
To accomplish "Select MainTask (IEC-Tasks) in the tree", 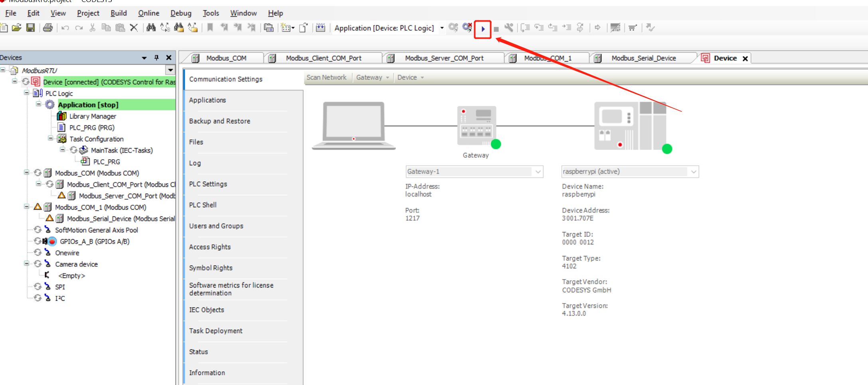I will [x=122, y=150].
